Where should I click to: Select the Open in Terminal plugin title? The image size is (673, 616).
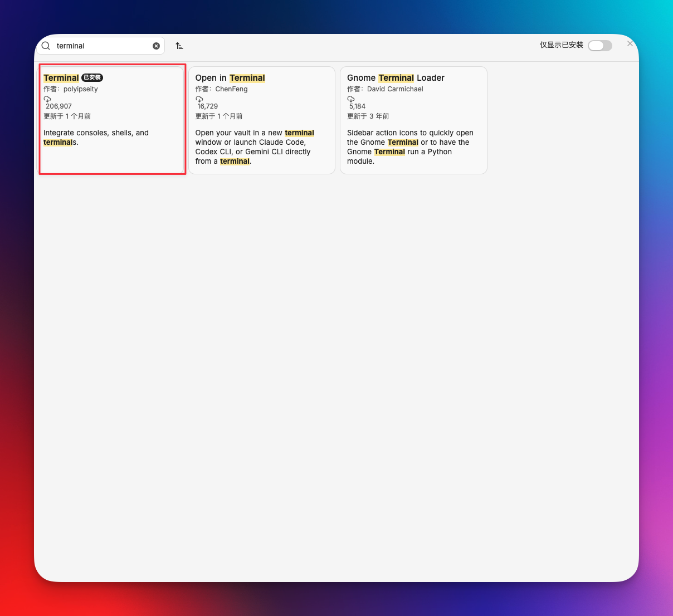tap(230, 78)
